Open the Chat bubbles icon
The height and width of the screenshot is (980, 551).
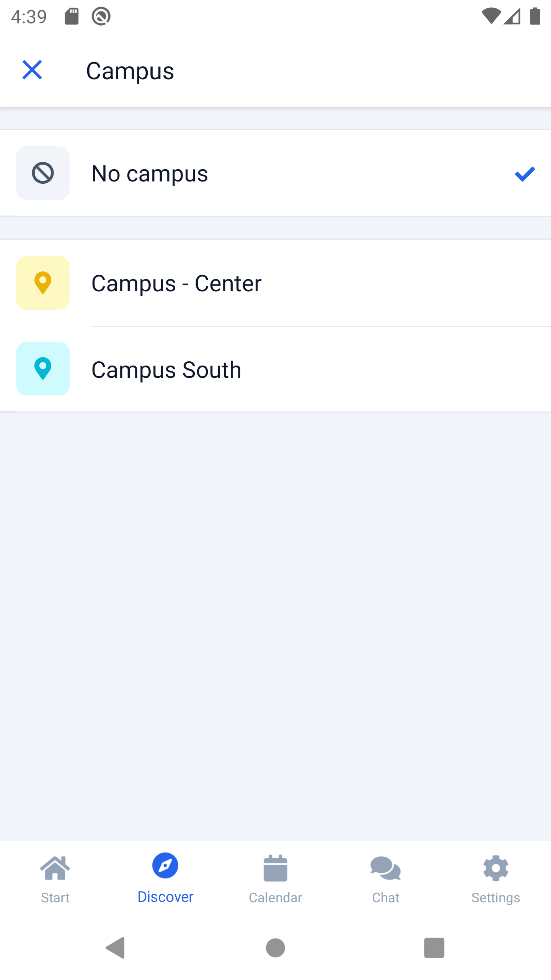pos(386,868)
